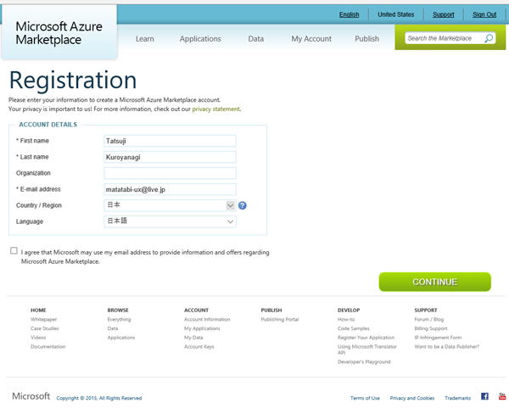Open the Data link under Browse
509x420 pixels.
pyautogui.click(x=113, y=328)
